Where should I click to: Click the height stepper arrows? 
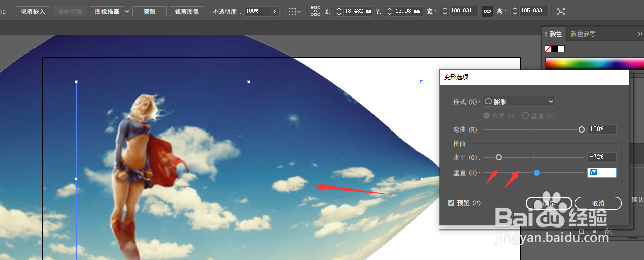tap(515, 11)
